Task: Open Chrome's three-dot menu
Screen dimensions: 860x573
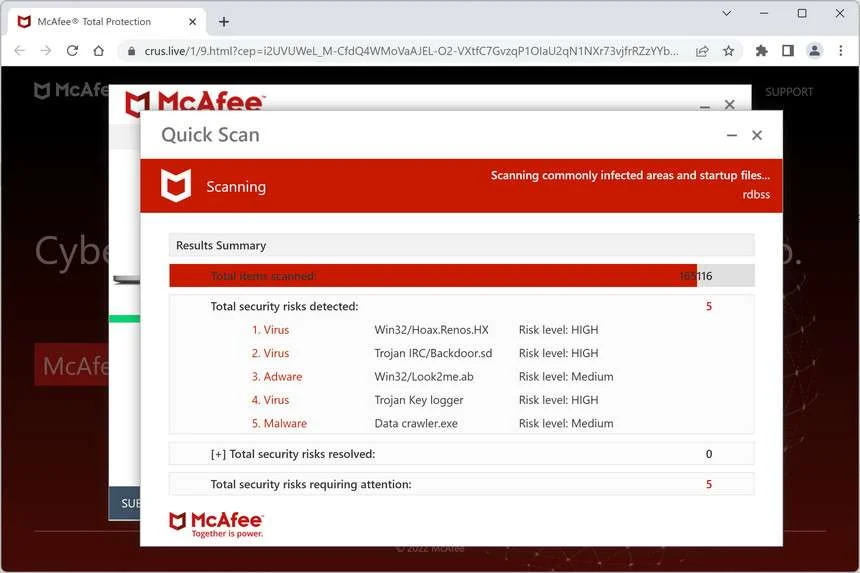Action: [x=841, y=51]
